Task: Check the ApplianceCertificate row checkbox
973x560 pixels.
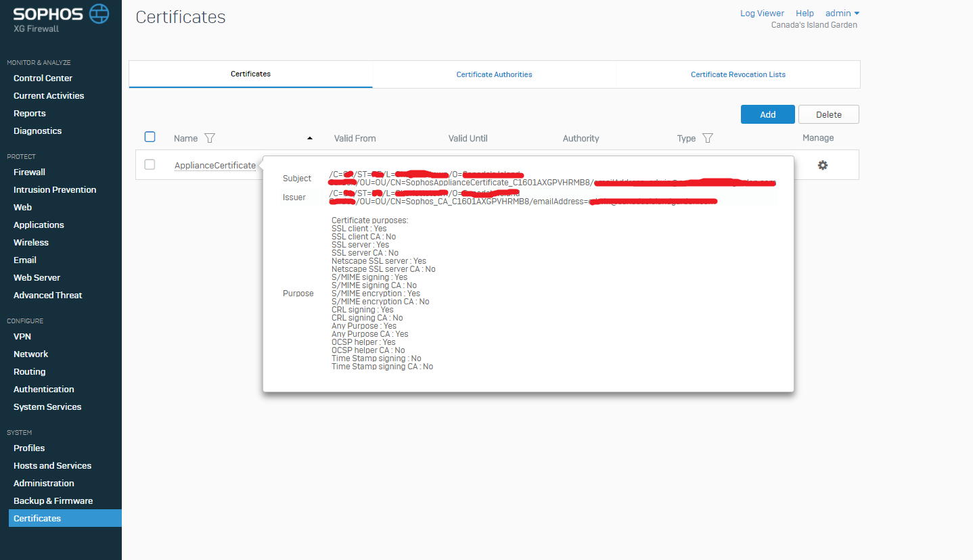Action: click(x=150, y=164)
